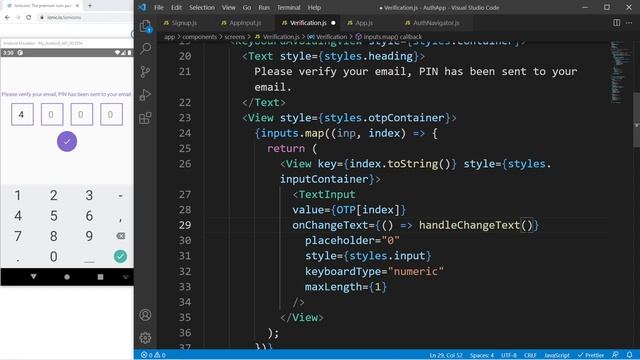
Task: Click the browser reload button
Action: click(x=29, y=17)
